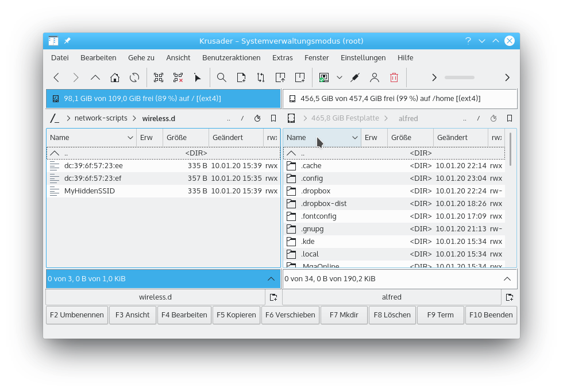Open bookmarks in the left panel
This screenshot has width=563, height=392.
tap(273, 118)
